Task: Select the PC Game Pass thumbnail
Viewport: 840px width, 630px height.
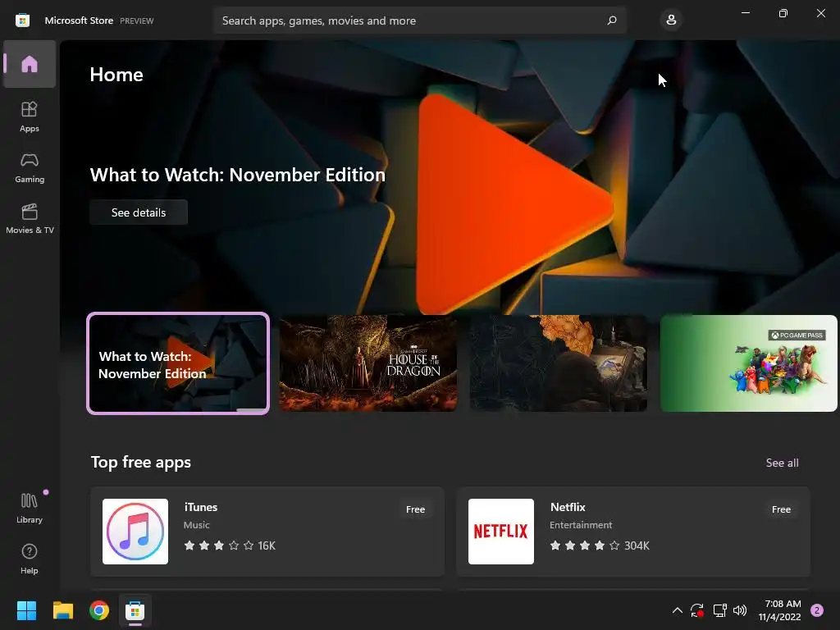Action: (x=749, y=363)
